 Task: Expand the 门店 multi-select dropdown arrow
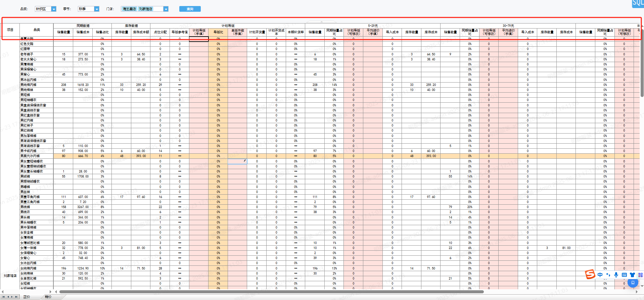coord(166,9)
